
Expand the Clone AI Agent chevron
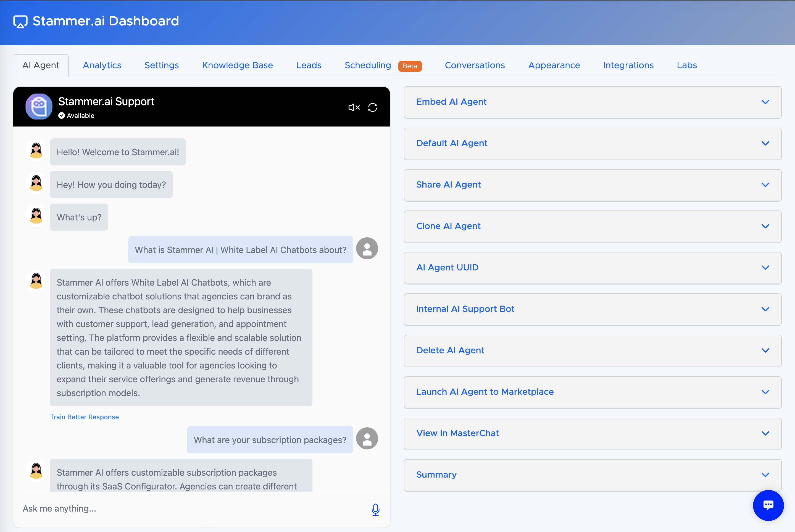(x=765, y=226)
